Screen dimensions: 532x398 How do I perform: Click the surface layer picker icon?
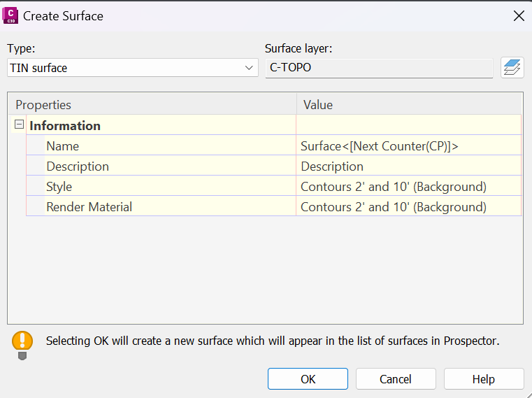(x=512, y=68)
